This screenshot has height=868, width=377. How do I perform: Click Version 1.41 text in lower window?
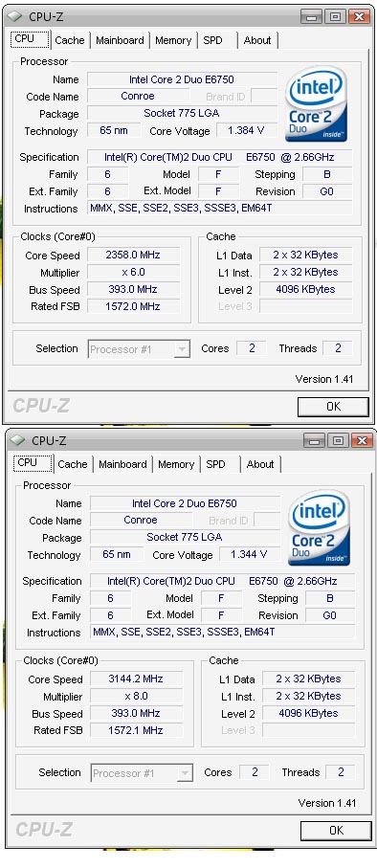click(326, 803)
